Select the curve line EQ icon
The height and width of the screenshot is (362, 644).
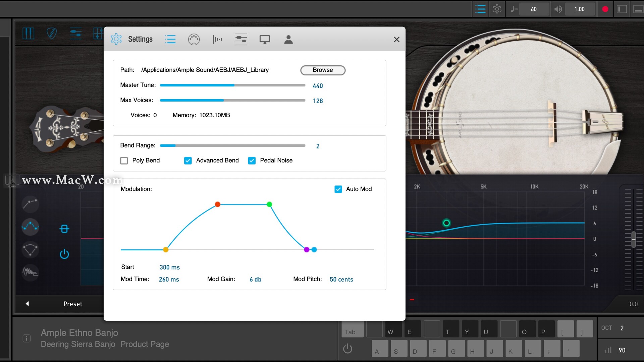[30, 204]
